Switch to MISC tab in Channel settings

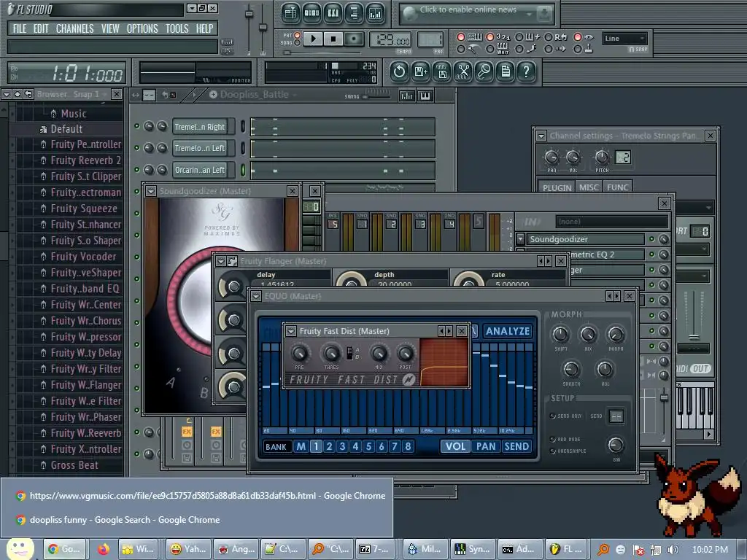coord(589,187)
